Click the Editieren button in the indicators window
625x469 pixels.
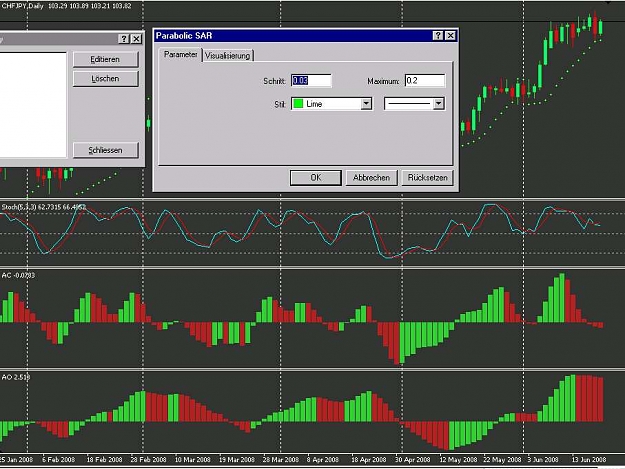[x=105, y=59]
